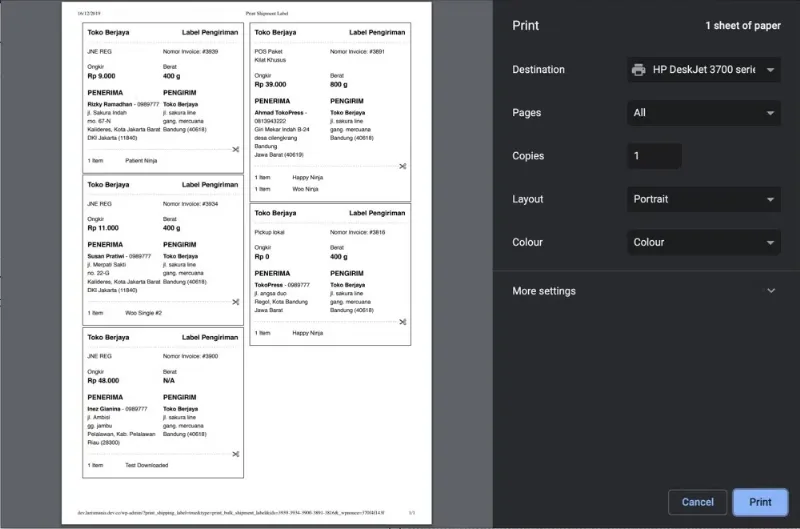This screenshot has height=529, width=800.
Task: Click scissors icon on invoice #3891 label
Action: 403,166
